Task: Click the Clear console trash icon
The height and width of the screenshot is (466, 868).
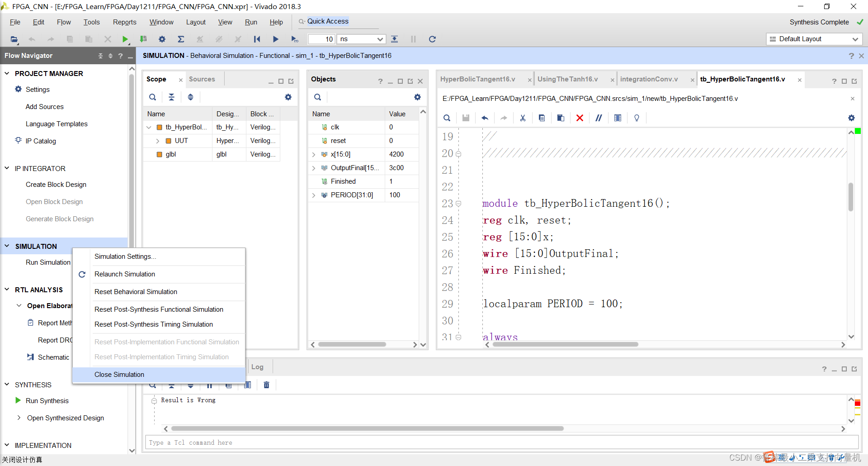Action: tap(266, 385)
